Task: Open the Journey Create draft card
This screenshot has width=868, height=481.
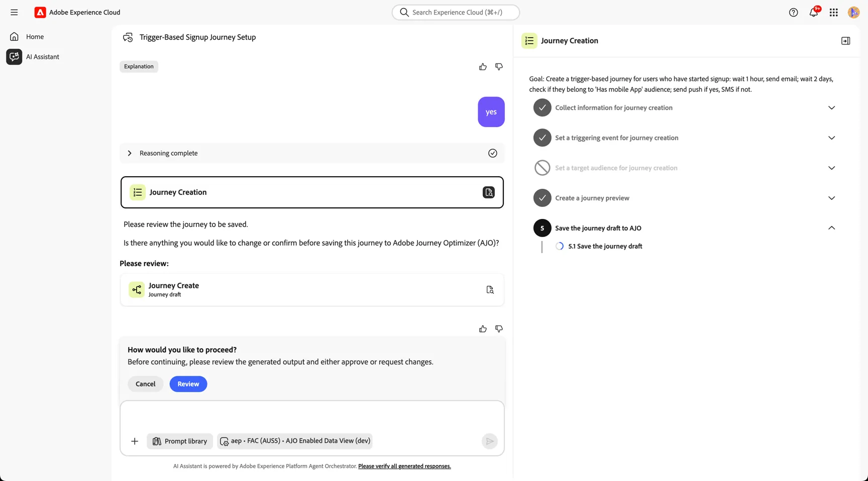Action: pos(312,290)
